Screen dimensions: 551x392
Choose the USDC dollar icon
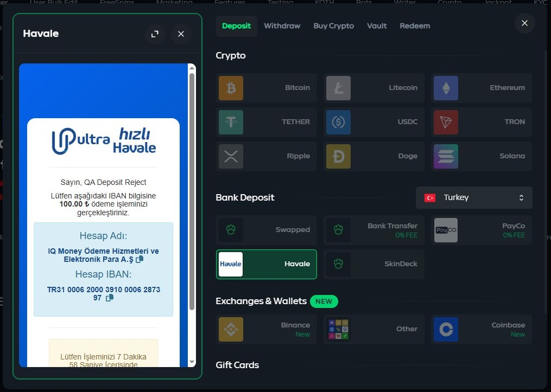338,122
